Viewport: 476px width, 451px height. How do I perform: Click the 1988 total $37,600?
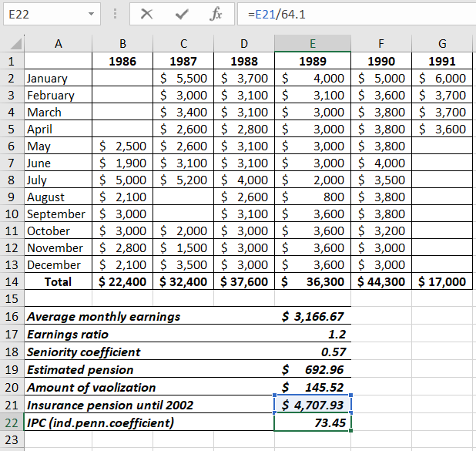[x=244, y=281]
